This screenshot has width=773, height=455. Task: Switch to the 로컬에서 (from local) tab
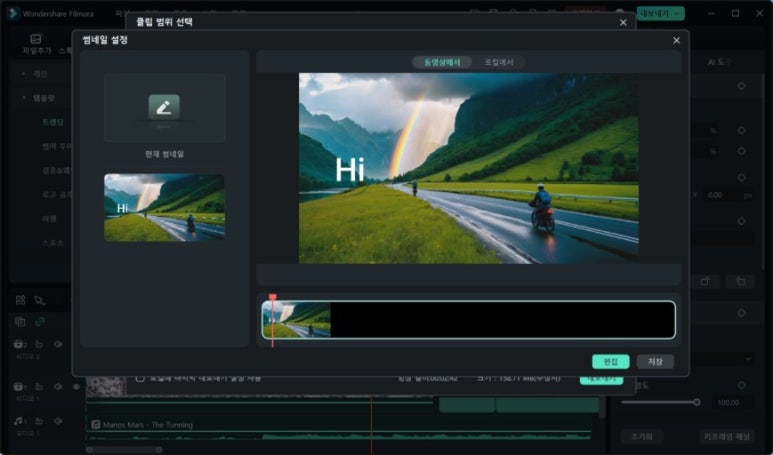[x=499, y=62]
